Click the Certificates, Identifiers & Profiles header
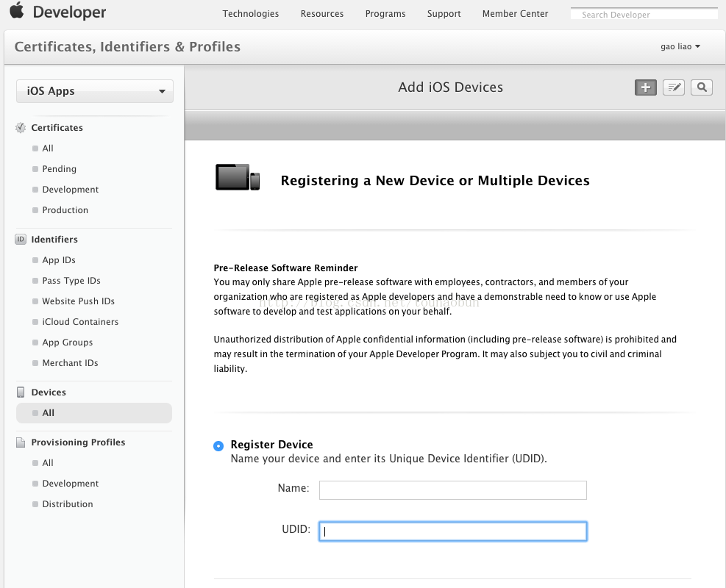 (127, 47)
